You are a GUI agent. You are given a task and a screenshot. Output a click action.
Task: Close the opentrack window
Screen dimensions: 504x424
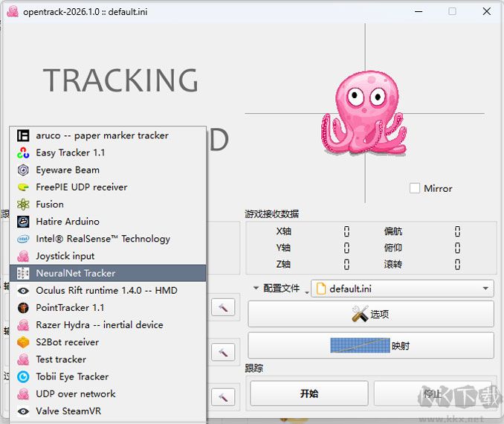pos(487,11)
